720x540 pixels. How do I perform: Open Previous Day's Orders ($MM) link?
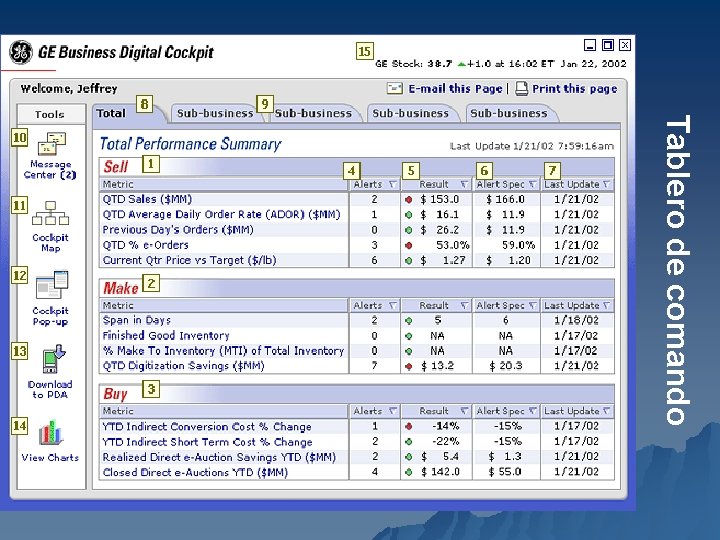coord(178,230)
